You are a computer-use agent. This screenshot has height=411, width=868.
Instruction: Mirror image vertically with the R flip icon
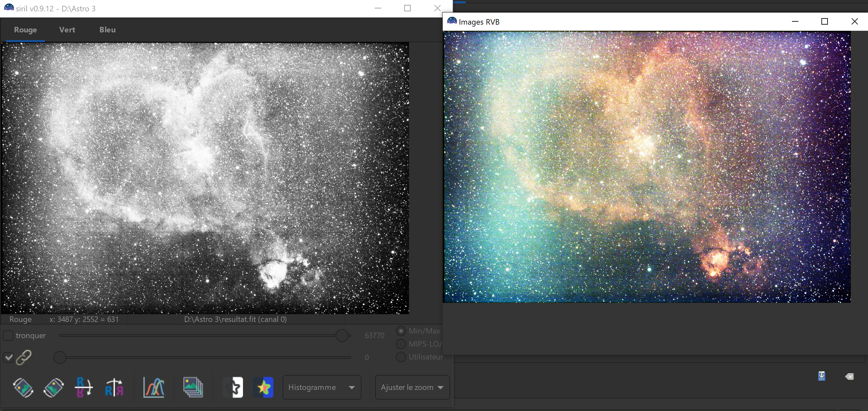(83, 387)
